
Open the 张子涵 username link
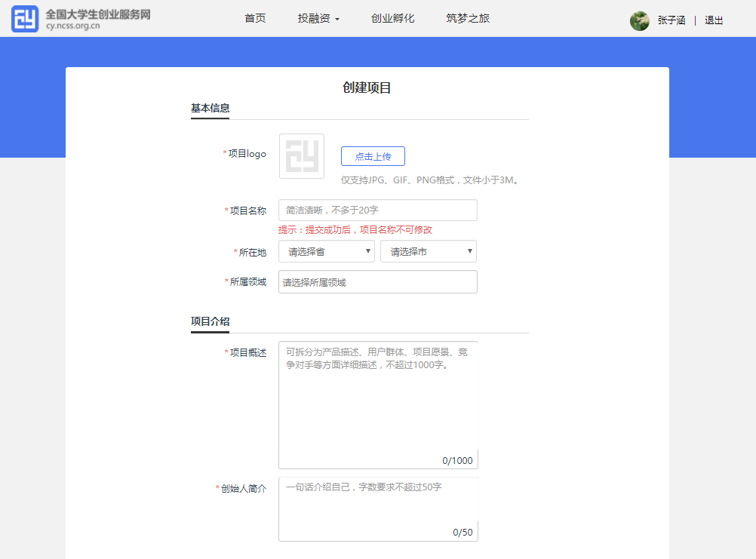click(x=671, y=20)
